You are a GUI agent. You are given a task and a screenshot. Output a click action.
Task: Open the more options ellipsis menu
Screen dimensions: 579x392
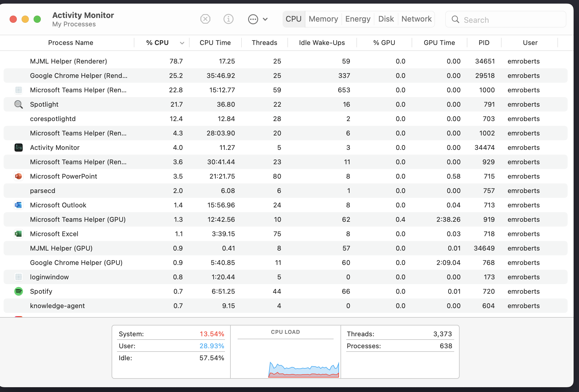[x=253, y=19]
